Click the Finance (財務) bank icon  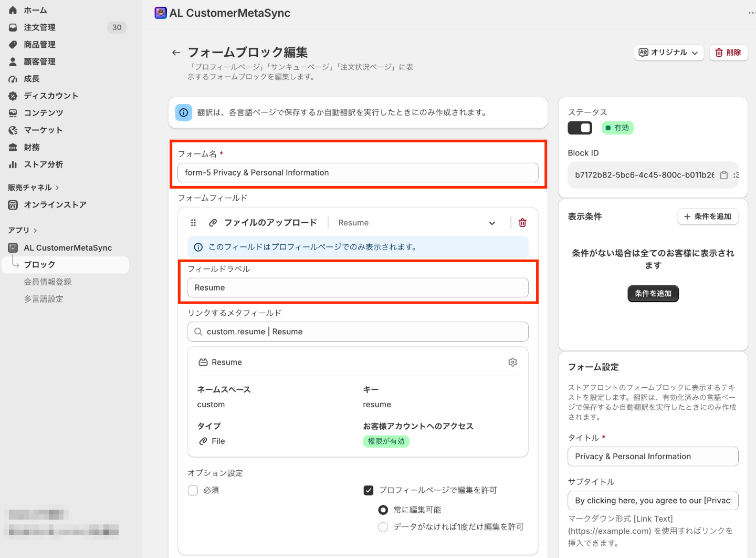point(13,147)
